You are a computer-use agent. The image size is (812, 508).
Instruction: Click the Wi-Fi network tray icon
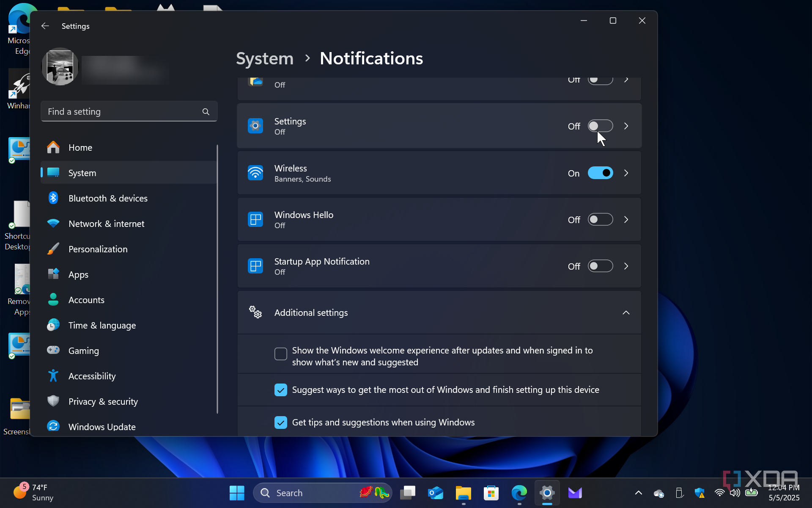pos(719,493)
